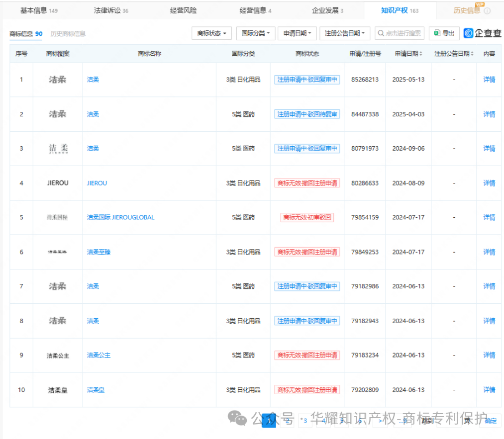The width and height of the screenshot is (504, 439).
Task: Click the magnifier icon in the search box
Action: point(381,33)
